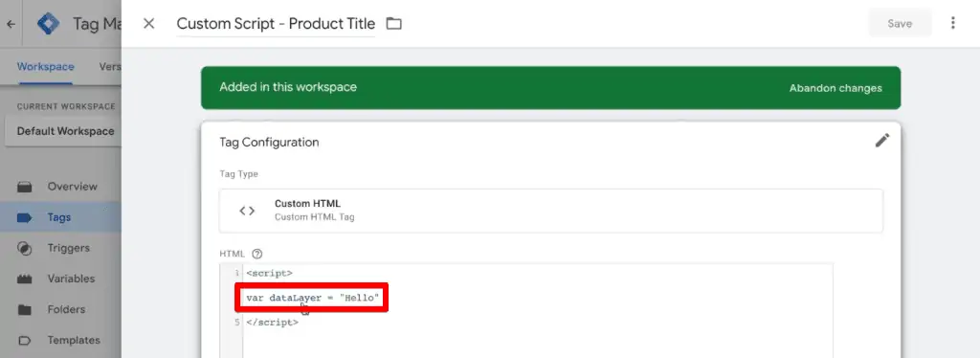Click the var dataLayer = "Hello" code line
980x358 pixels.
tap(313, 298)
